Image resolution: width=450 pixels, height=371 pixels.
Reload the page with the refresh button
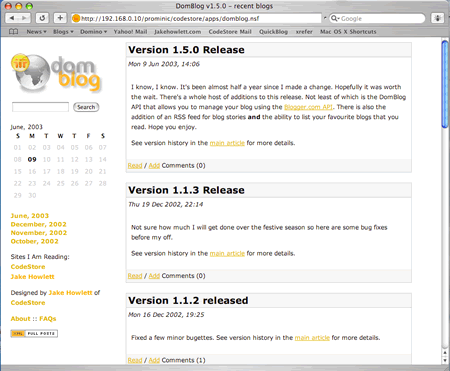click(x=42, y=18)
